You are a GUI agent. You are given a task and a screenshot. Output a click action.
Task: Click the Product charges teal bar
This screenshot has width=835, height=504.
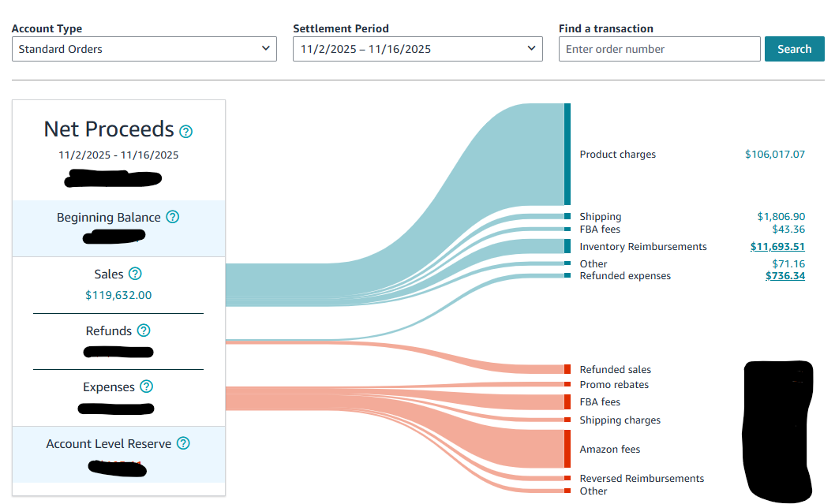pyautogui.click(x=567, y=154)
